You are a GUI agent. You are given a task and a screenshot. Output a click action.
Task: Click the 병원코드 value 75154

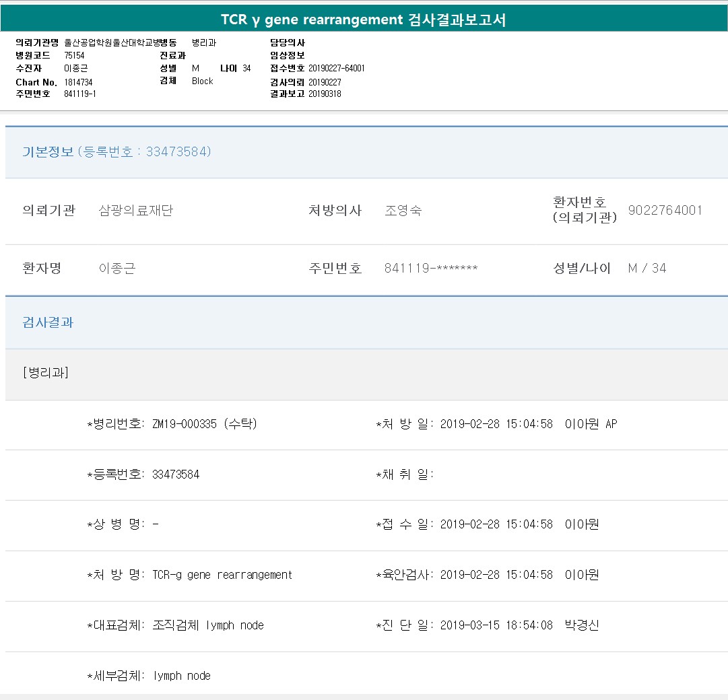74,56
